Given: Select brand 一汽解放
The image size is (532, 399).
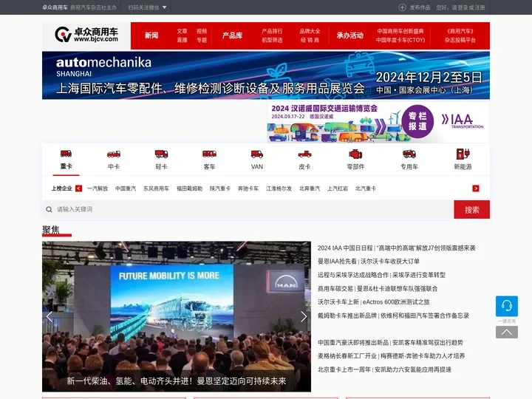Looking at the screenshot, I should coord(98,188).
